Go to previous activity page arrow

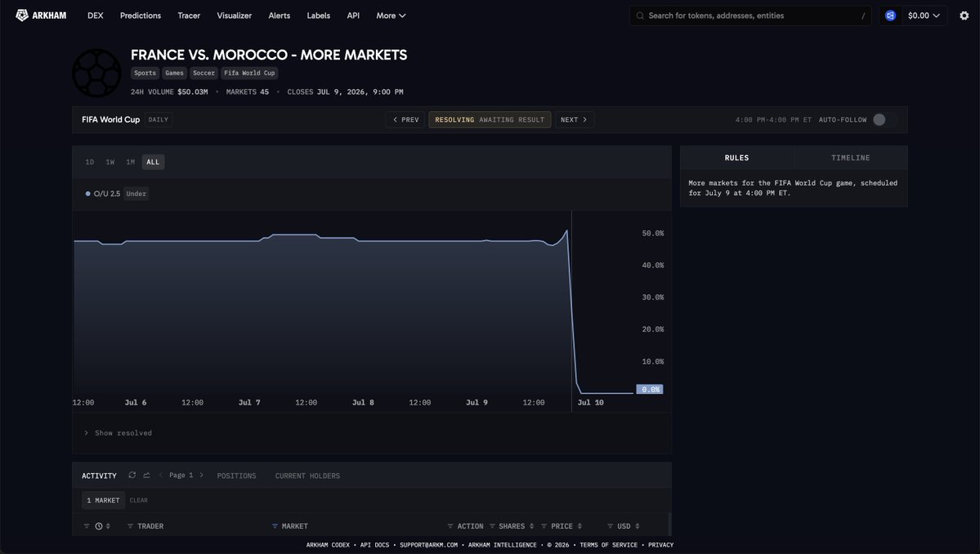coord(161,476)
